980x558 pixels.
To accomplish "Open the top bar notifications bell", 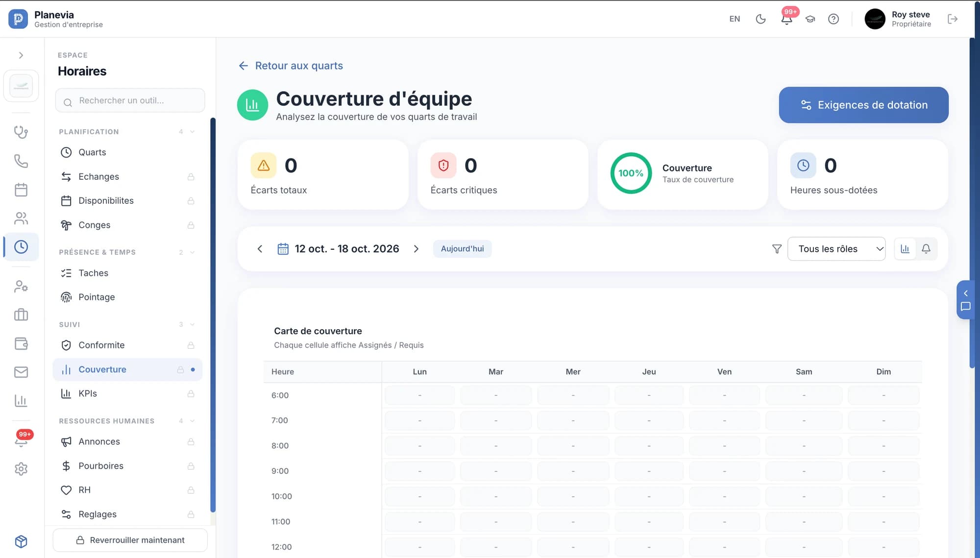I will click(786, 19).
